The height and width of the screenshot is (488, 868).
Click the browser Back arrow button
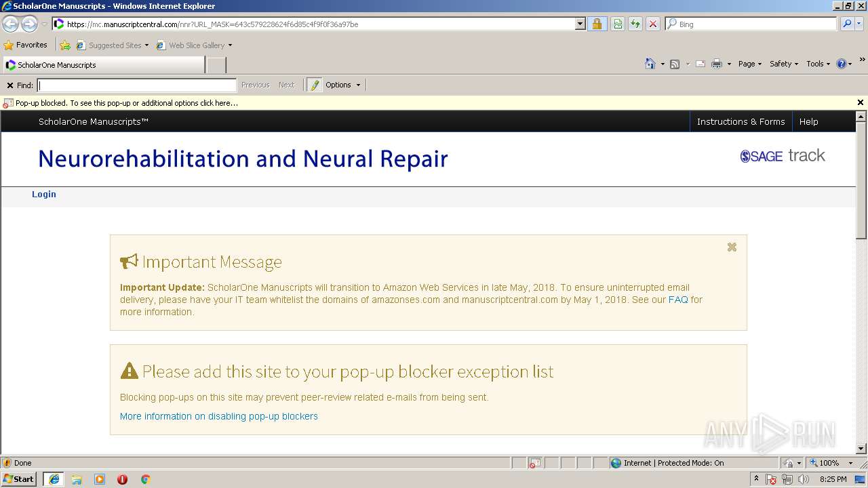[x=10, y=24]
